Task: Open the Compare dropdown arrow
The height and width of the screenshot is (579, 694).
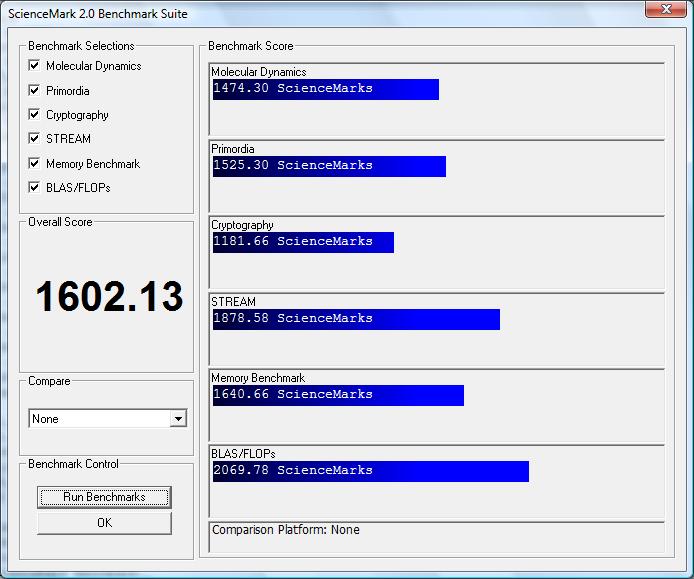Action: 178,418
